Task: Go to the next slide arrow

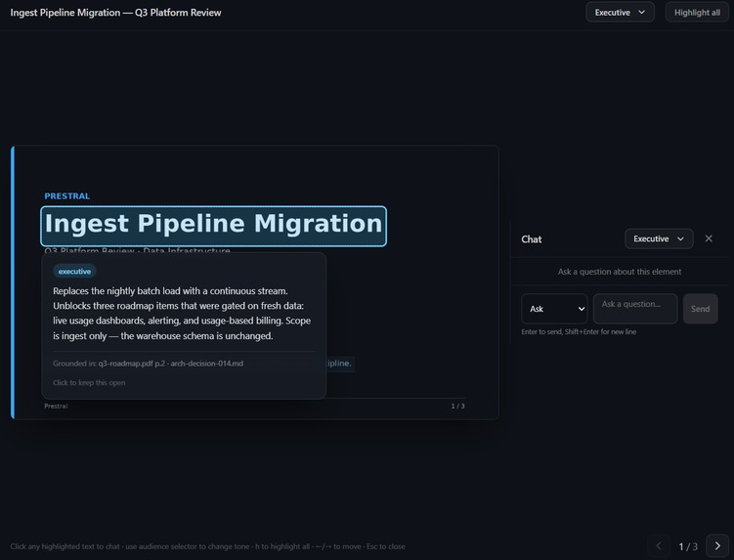Action: 717,546
